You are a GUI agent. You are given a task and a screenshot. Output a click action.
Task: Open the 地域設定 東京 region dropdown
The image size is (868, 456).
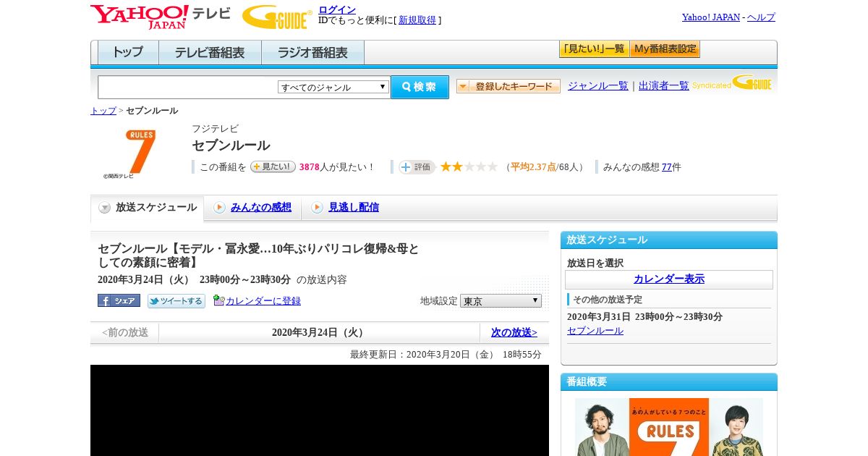[501, 300]
